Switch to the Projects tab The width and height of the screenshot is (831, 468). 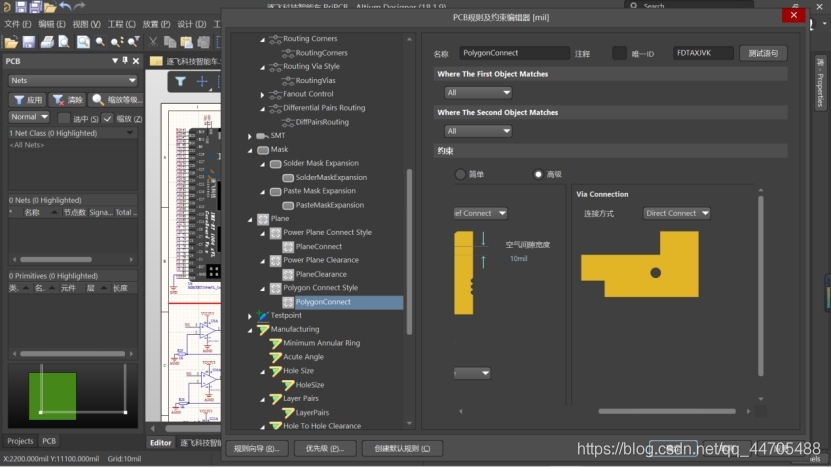pyautogui.click(x=20, y=441)
